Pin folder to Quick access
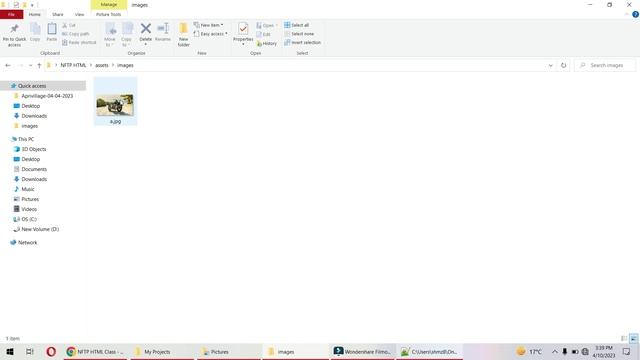The image size is (640, 360). [14, 35]
